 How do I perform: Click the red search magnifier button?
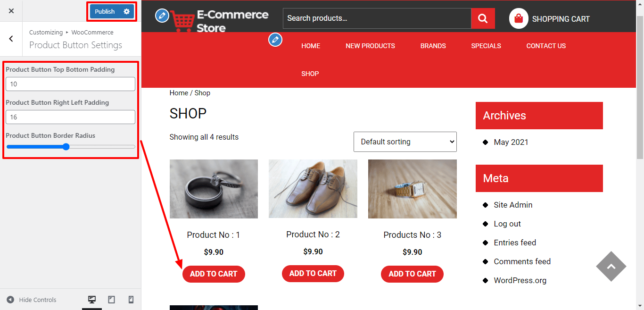pyautogui.click(x=483, y=18)
